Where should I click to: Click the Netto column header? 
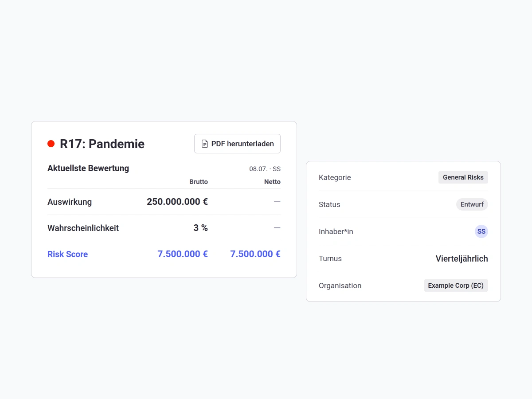pos(272,182)
